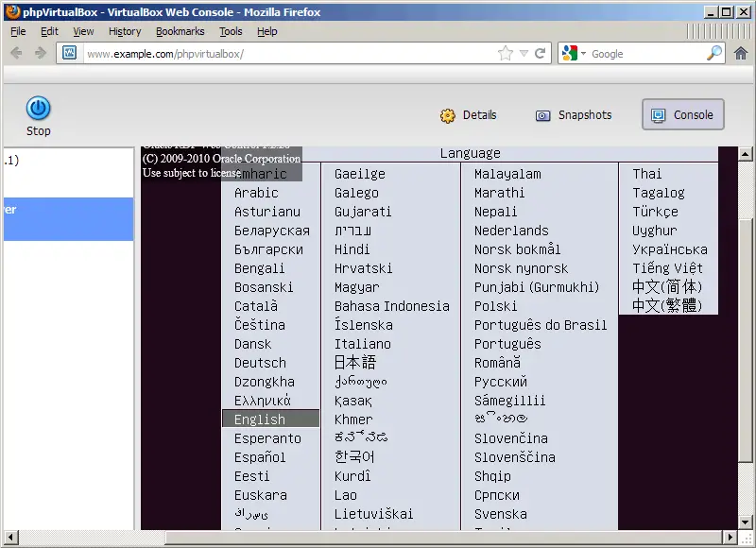Open the Bookmarks menu

[180, 31]
